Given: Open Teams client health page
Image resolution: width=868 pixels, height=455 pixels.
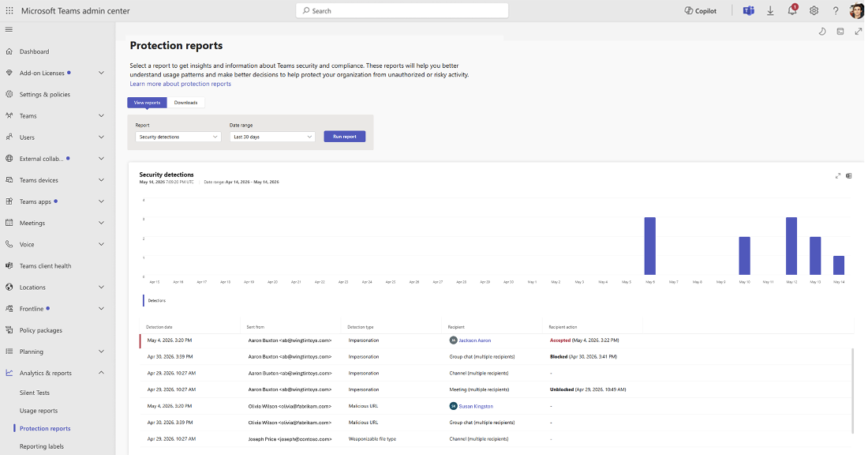Looking at the screenshot, I should click(x=46, y=266).
